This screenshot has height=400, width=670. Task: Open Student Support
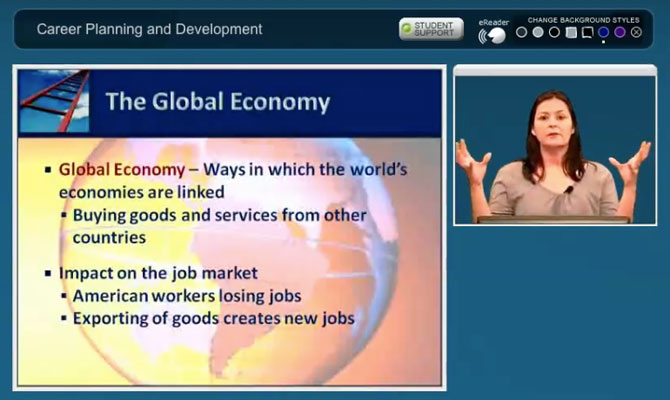tap(431, 29)
